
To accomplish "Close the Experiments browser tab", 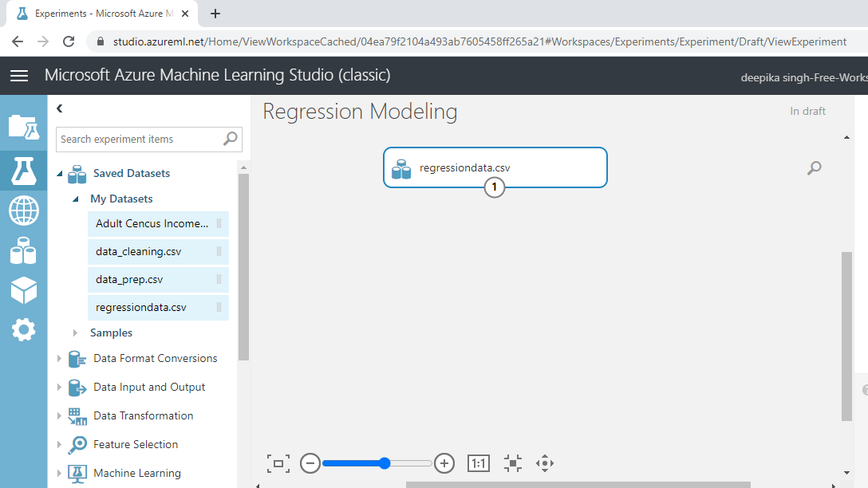I will tap(185, 14).
